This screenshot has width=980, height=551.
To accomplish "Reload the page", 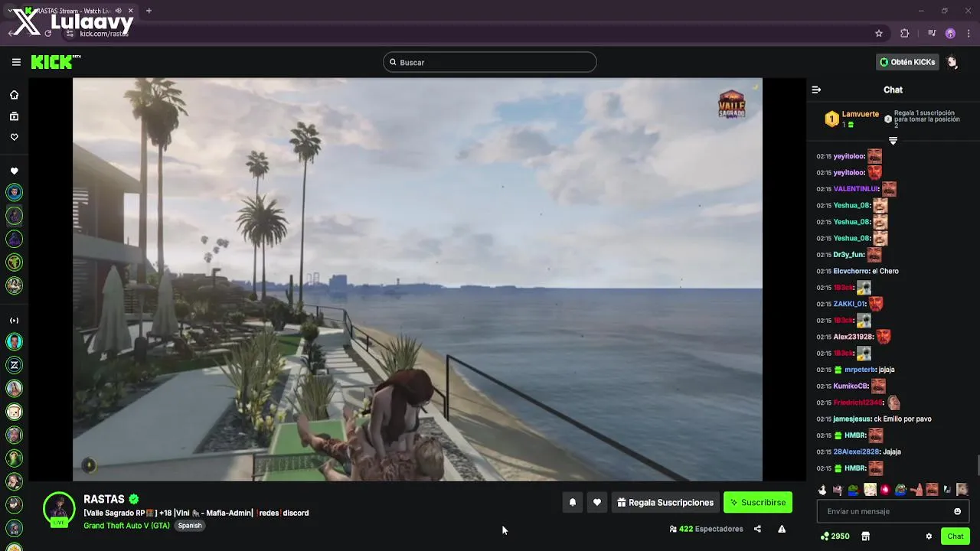I will pos(48,33).
